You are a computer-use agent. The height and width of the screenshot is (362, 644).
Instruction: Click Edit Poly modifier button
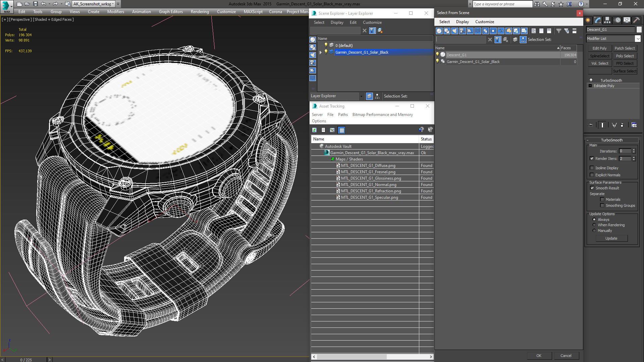[x=599, y=48]
